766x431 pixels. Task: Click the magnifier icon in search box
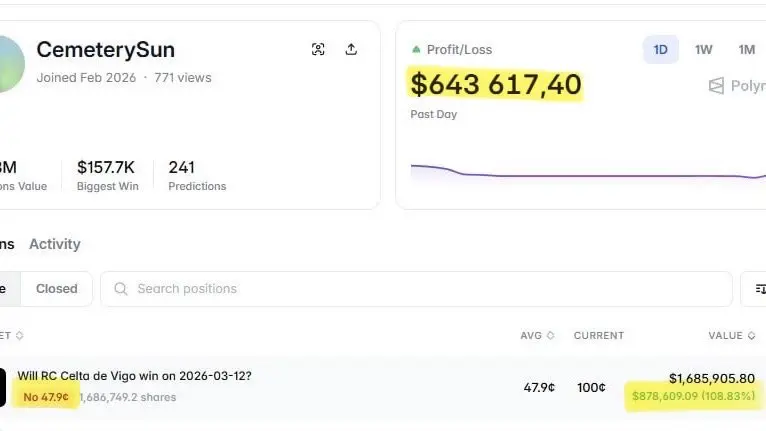121,289
